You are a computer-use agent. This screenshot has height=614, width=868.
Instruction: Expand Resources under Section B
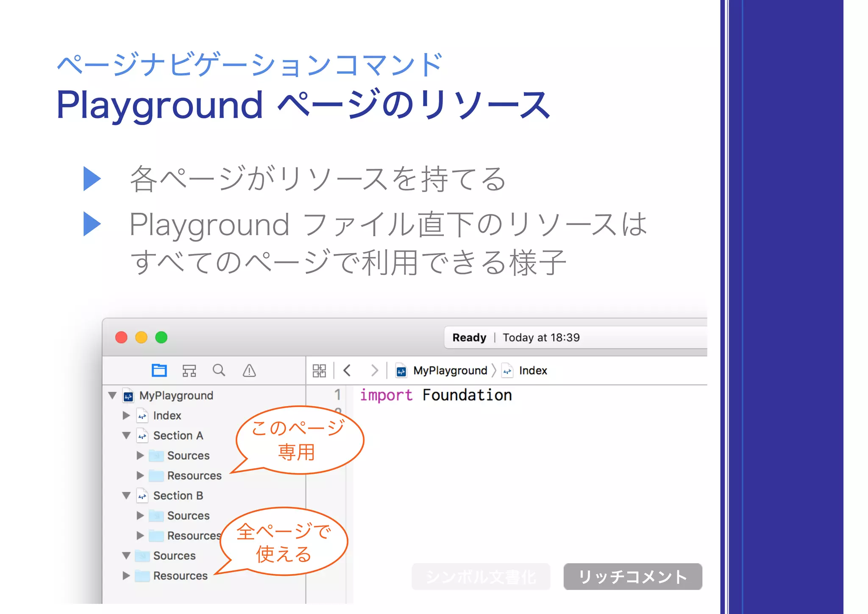tap(140, 536)
